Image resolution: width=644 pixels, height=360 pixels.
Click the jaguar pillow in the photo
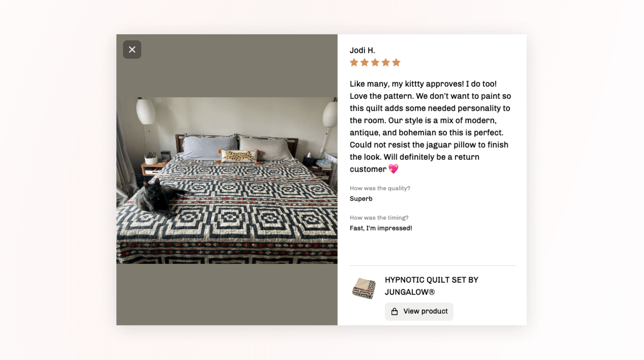tap(239, 156)
